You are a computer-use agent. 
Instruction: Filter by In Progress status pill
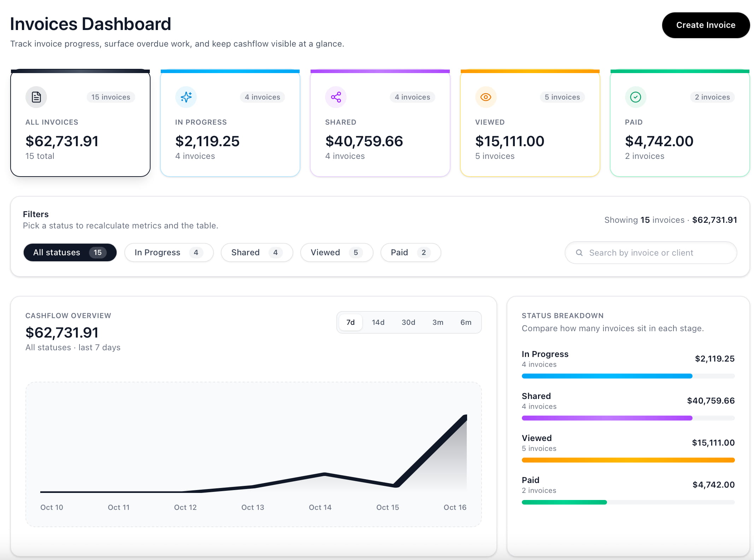(169, 252)
